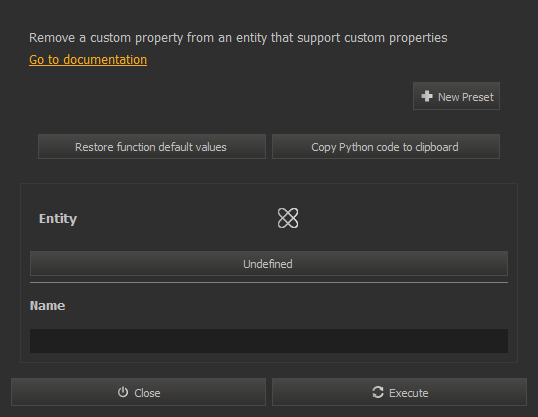The width and height of the screenshot is (538, 417).
Task: Click the plus icon on New Preset
Action: 427,96
